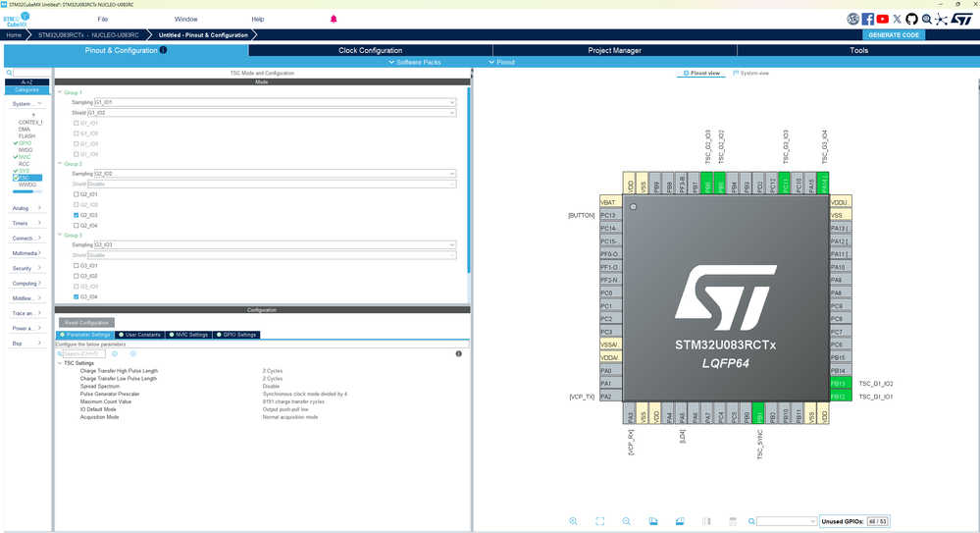The image size is (980, 533).
Task: Click the ST community network icon
Action: [941, 20]
